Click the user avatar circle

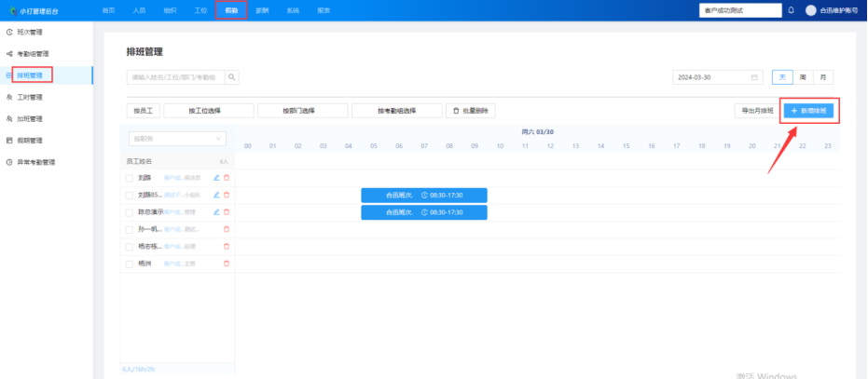point(810,10)
